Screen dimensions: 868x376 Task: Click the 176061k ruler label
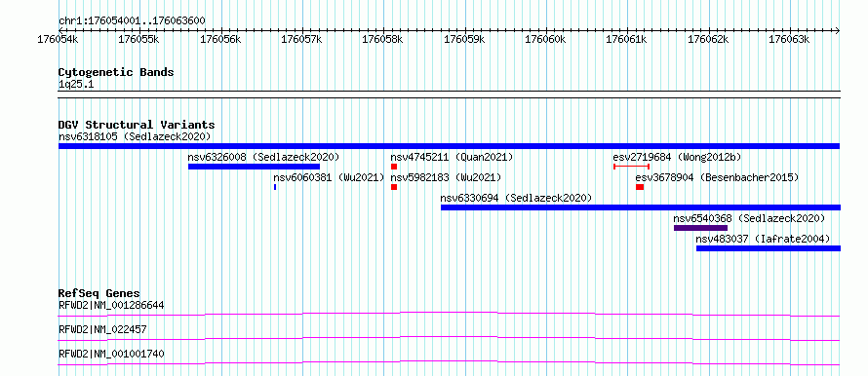coord(627,40)
